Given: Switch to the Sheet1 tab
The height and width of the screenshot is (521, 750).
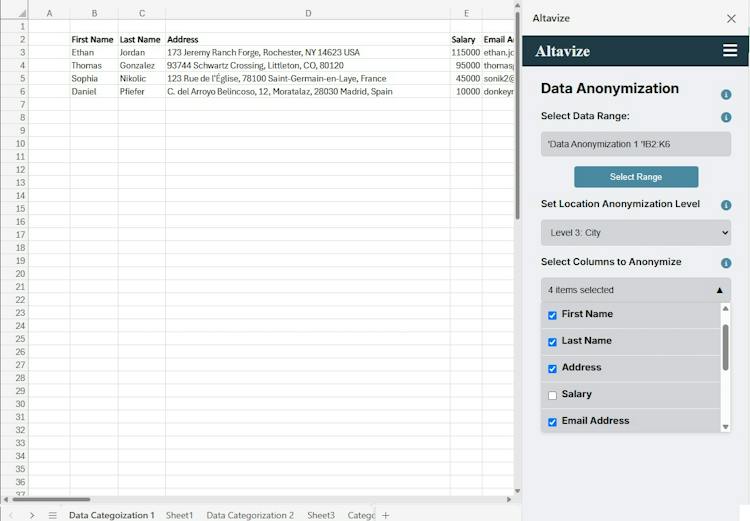Looking at the screenshot, I should point(179,515).
